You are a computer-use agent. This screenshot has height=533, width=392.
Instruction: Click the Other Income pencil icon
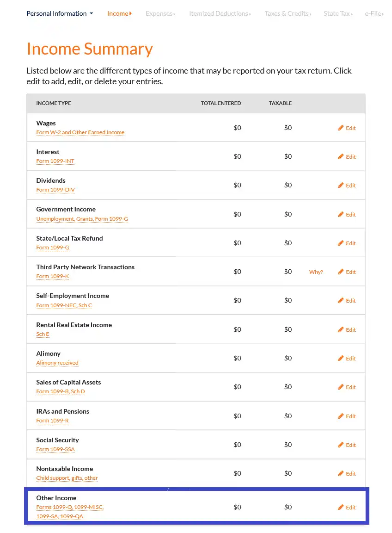tap(341, 508)
